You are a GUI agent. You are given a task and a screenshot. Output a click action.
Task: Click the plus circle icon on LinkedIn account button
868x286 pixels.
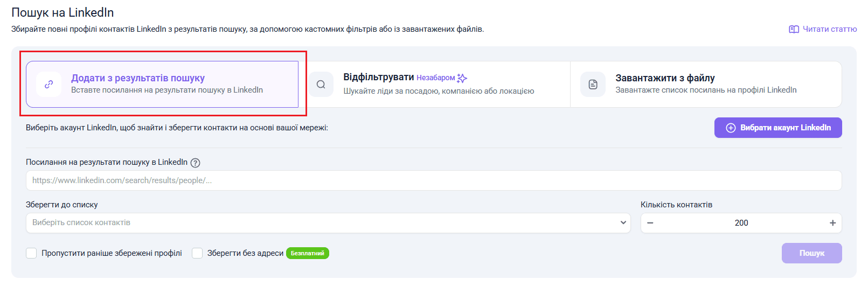tap(731, 128)
